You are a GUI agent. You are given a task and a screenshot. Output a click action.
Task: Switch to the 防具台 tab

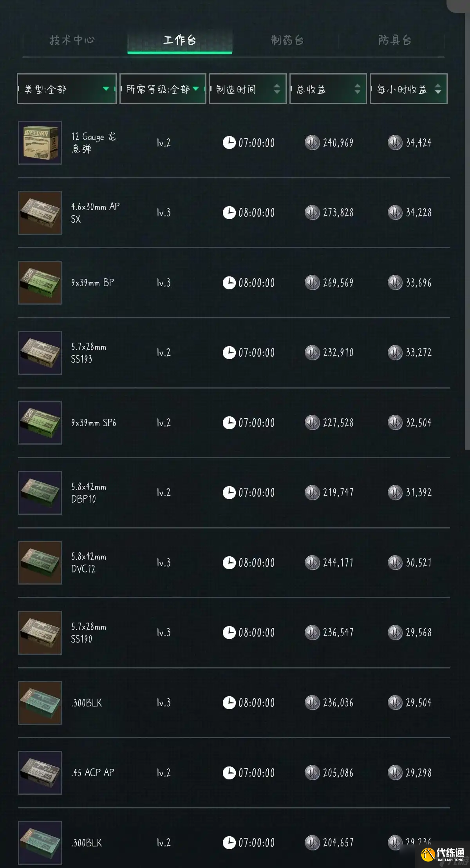(x=394, y=40)
